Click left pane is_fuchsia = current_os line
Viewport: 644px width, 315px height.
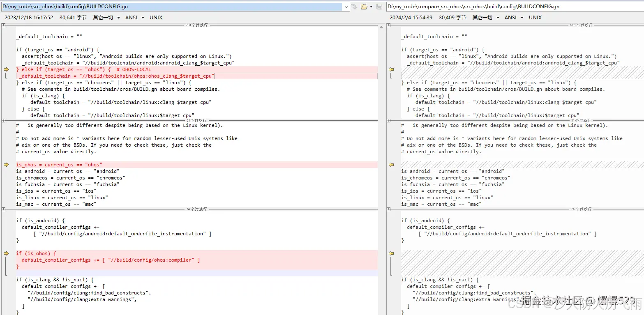coord(68,184)
